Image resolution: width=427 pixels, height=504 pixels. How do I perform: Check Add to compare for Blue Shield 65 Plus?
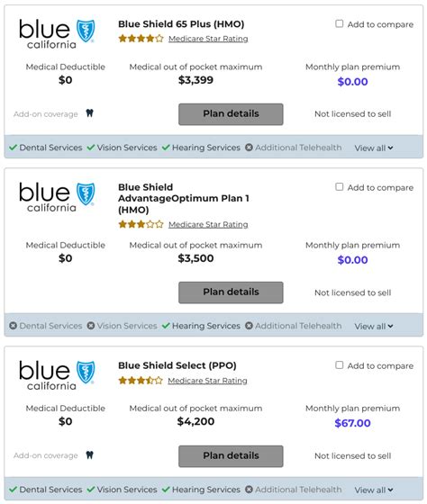pyautogui.click(x=339, y=23)
